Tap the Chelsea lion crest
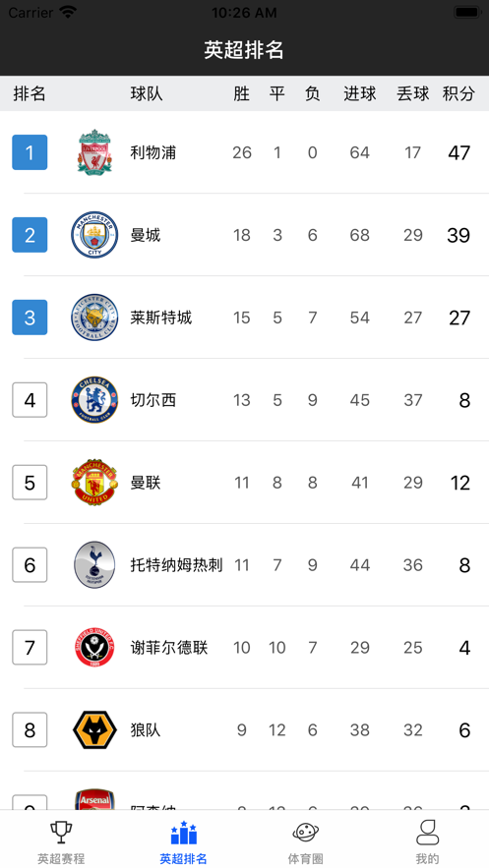The width and height of the screenshot is (489, 868). (94, 400)
